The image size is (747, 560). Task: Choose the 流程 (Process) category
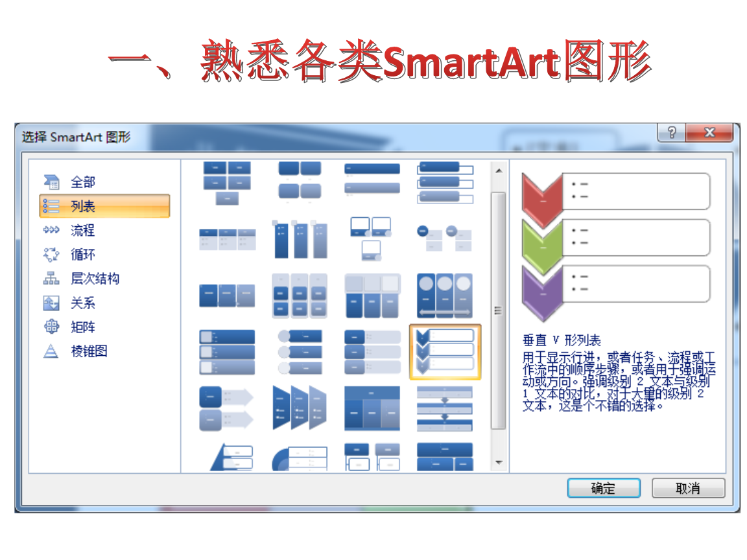(x=82, y=230)
